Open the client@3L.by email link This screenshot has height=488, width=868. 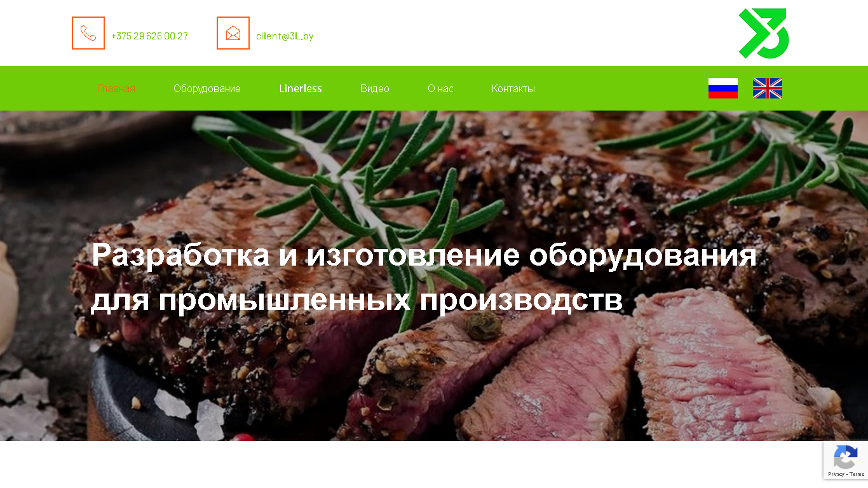285,36
